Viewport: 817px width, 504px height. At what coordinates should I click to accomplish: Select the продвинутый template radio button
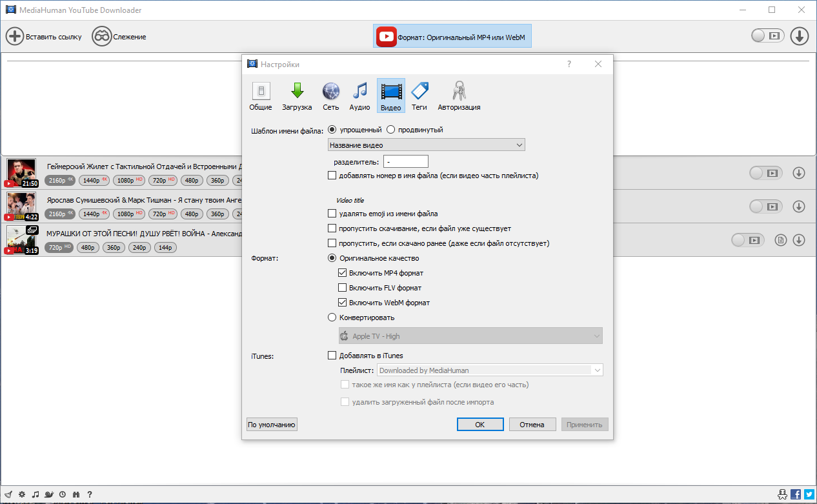coord(391,130)
